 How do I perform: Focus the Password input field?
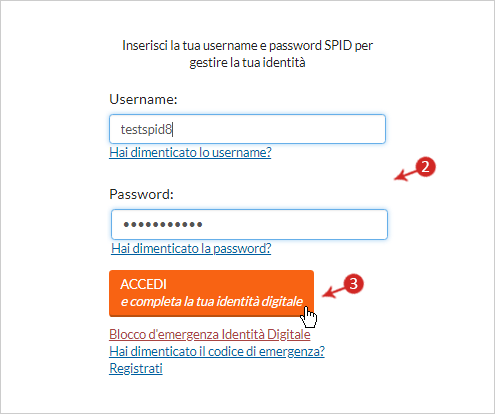[x=249, y=224]
